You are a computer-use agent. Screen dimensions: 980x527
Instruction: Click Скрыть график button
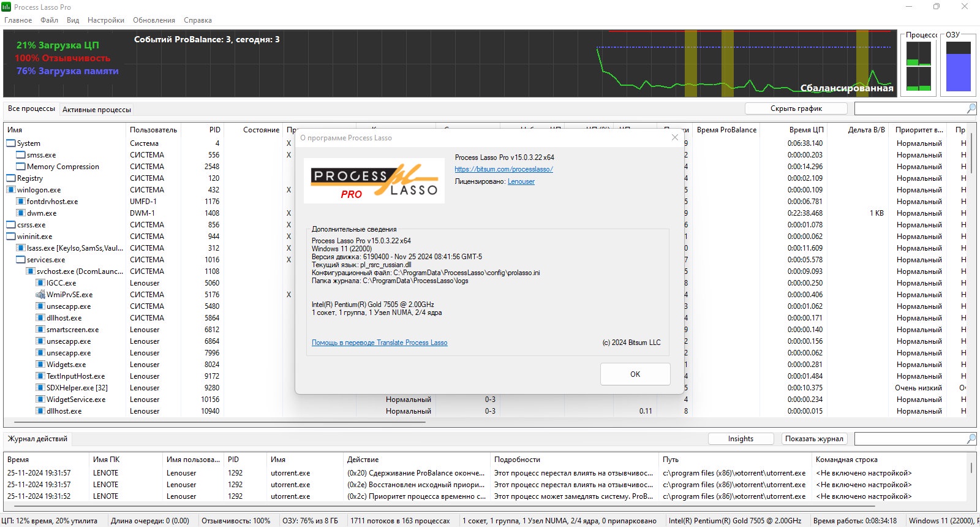796,108
